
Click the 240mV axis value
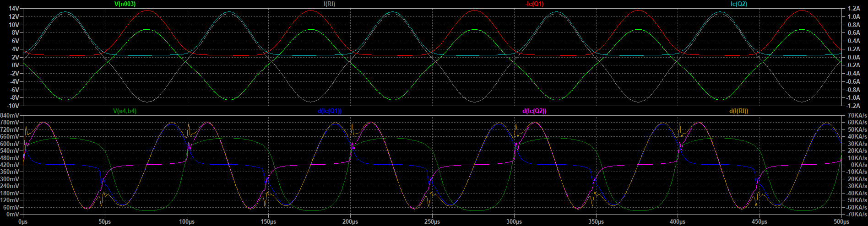click(10, 186)
